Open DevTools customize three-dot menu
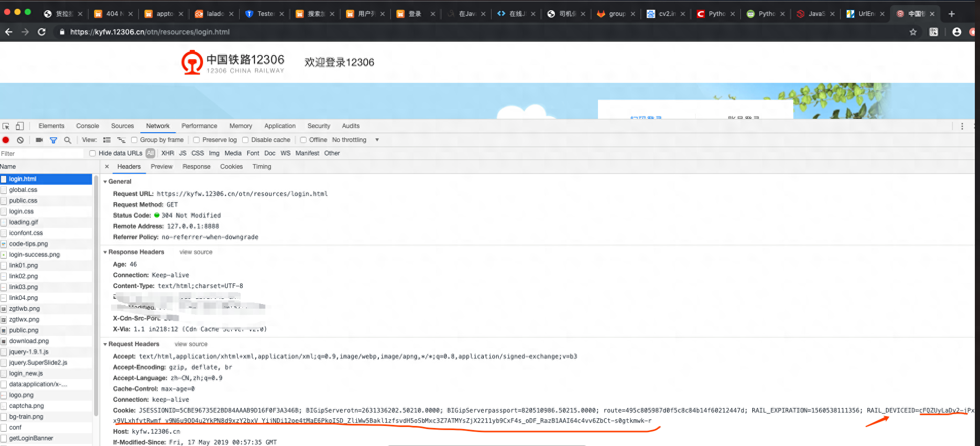Viewport: 980px width, 446px height. [x=962, y=126]
